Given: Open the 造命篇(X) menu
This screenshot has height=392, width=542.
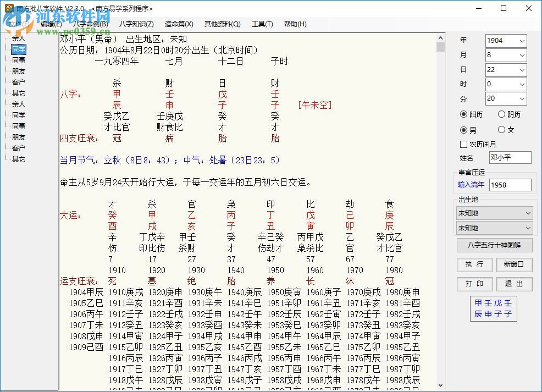Looking at the screenshot, I should [x=179, y=24].
